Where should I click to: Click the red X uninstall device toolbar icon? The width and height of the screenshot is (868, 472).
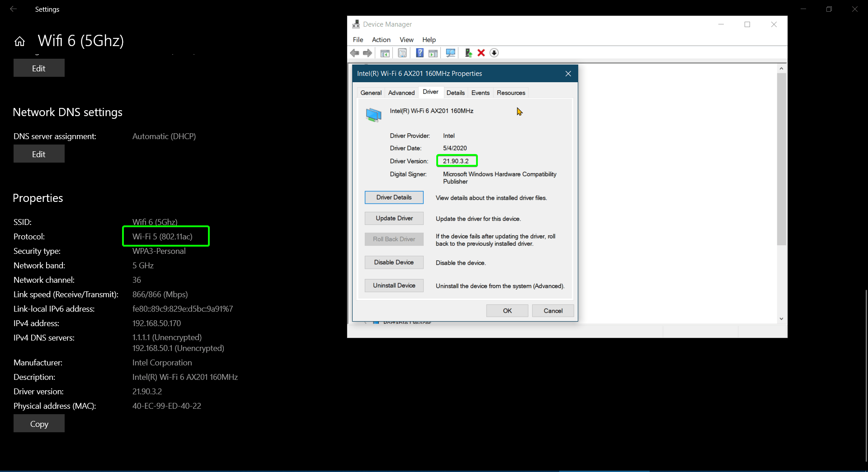pos(481,53)
